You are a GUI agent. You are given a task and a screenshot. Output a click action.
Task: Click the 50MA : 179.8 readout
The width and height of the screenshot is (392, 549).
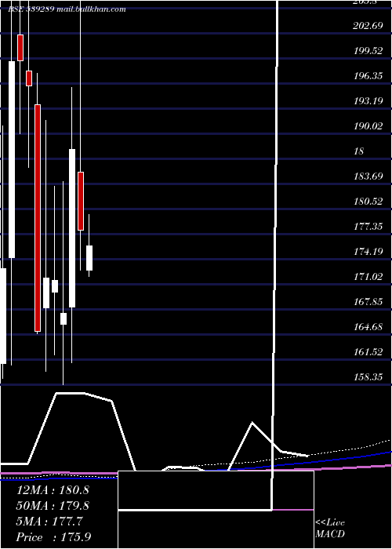53,506
